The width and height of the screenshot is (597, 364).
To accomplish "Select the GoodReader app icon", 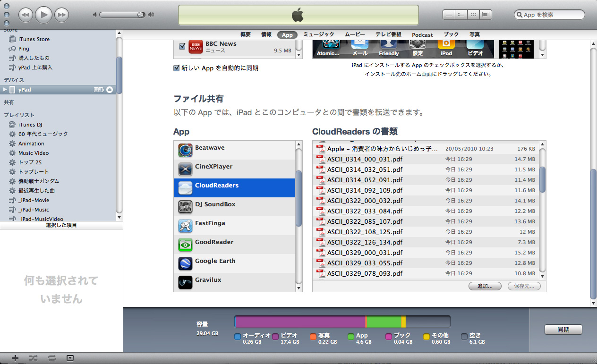I will tap(185, 245).
